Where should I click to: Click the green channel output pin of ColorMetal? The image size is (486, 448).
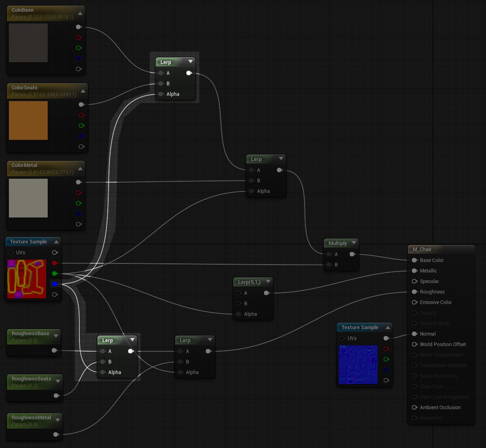tap(78, 203)
